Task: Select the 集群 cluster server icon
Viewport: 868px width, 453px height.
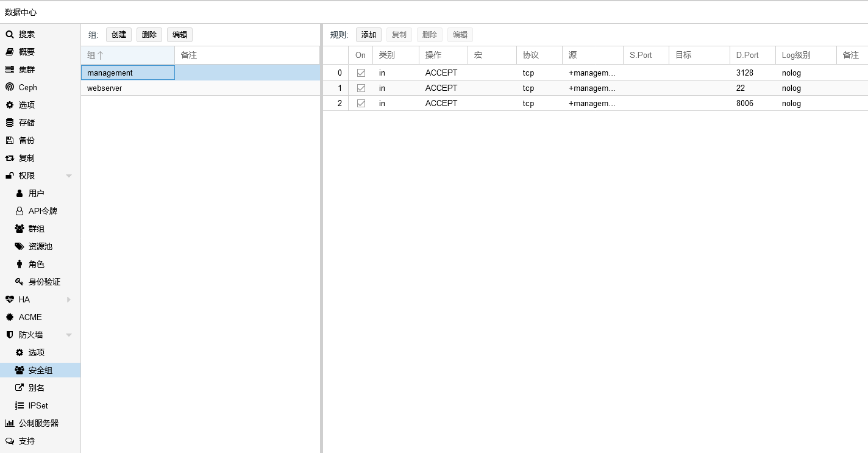Action: click(10, 70)
